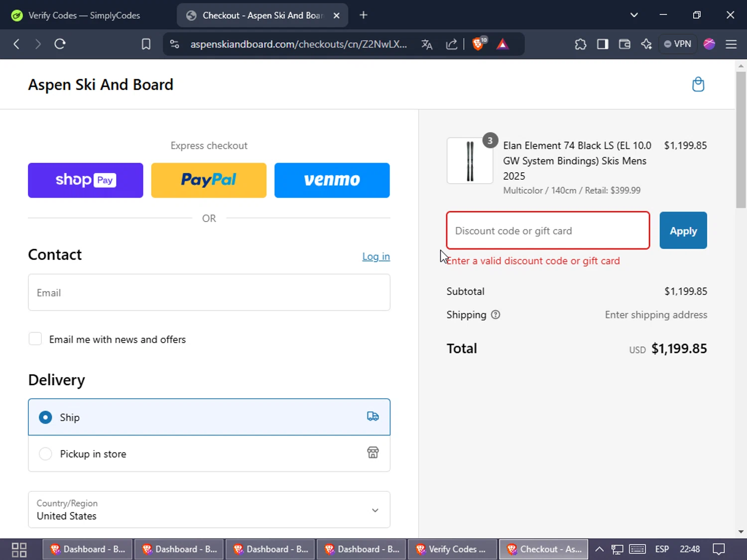This screenshot has height=560, width=747.
Task: Click the Subtotal $1,199.85 value
Action: click(x=686, y=291)
